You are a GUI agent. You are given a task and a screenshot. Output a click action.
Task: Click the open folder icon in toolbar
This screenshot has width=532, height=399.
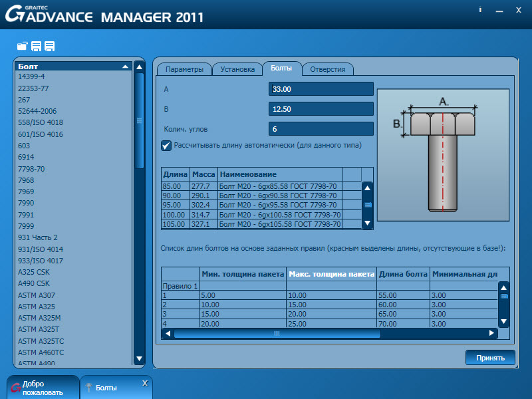(23, 46)
